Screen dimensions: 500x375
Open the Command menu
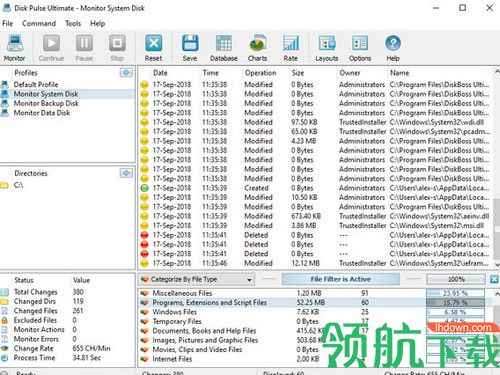pyautogui.click(x=39, y=23)
